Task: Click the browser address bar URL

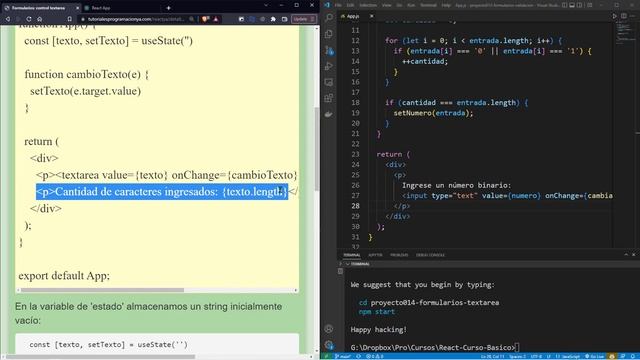Action: coord(136,19)
